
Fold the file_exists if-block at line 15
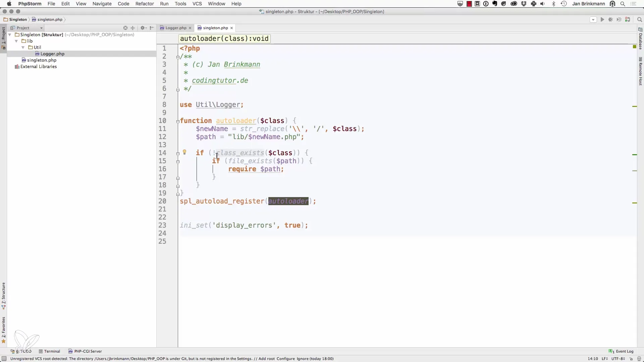pos(178,162)
